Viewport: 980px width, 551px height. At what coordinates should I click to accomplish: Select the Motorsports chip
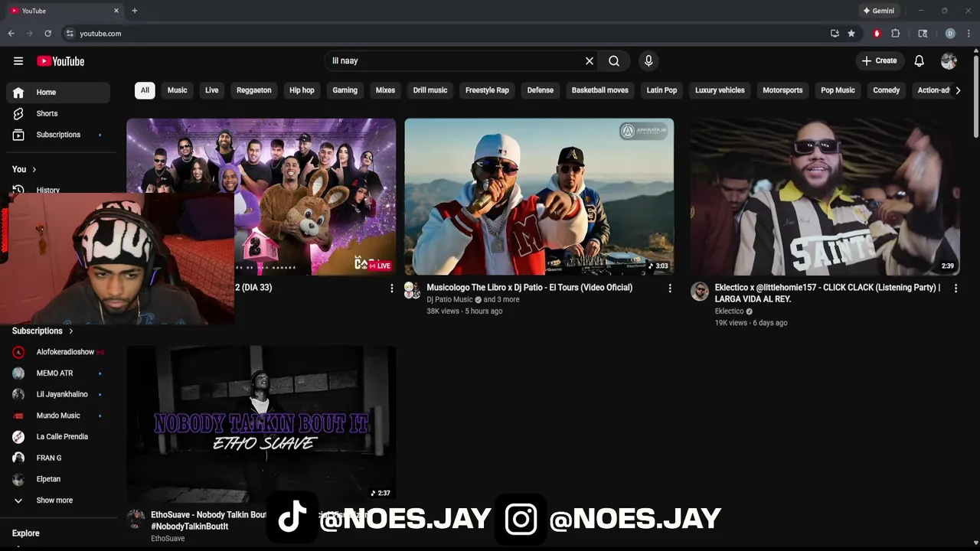[782, 90]
